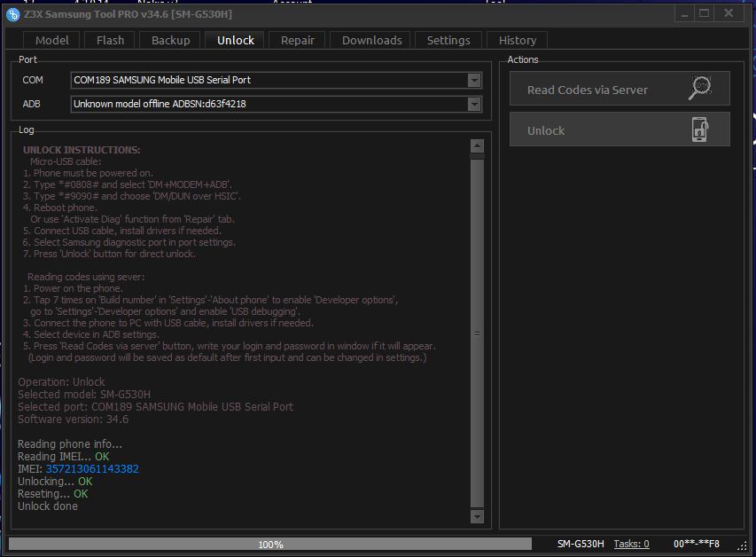Click the Tasks: 0 link
The width and height of the screenshot is (756, 557).
631,544
